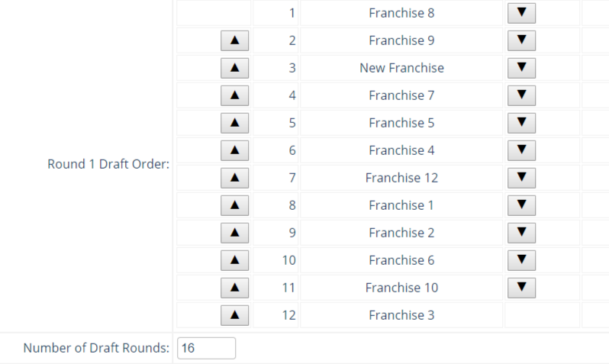This screenshot has width=609, height=364.
Task: Move Franchise 2 up from pick 9
Action: coord(234,233)
